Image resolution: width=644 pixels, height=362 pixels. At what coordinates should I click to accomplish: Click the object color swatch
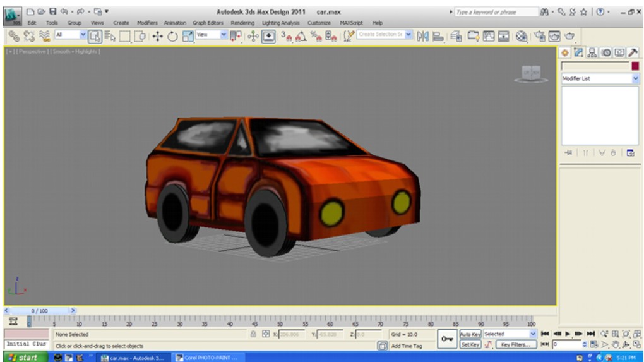tap(635, 66)
